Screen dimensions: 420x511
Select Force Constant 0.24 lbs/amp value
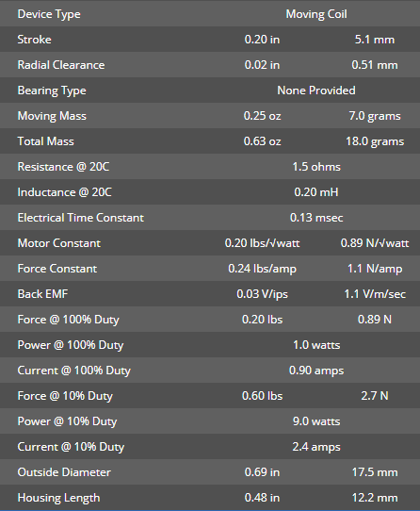point(262,269)
